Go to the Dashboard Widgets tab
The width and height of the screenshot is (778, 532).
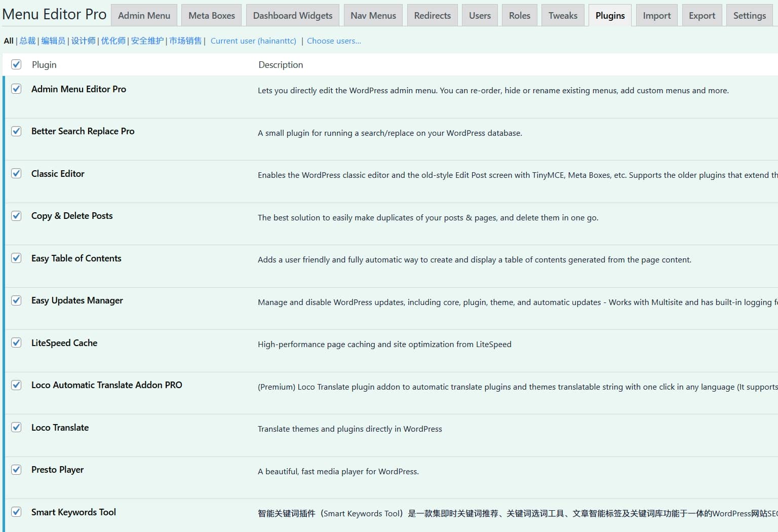(x=293, y=16)
